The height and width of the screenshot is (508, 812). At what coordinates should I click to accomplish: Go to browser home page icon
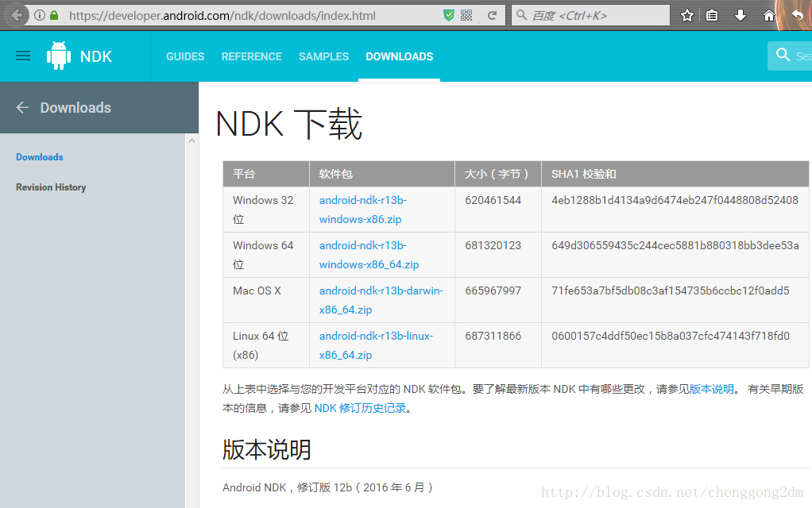point(768,15)
